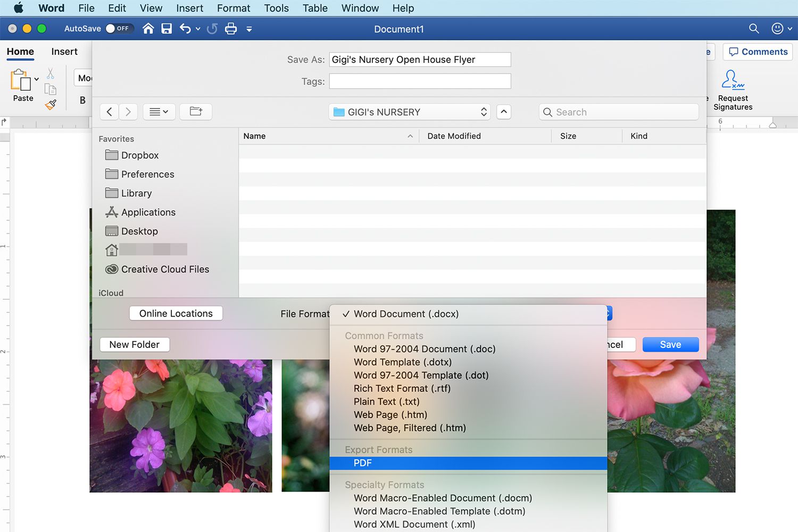Open the feedback smiley dropdown arrow
798x532 pixels.
click(790, 29)
